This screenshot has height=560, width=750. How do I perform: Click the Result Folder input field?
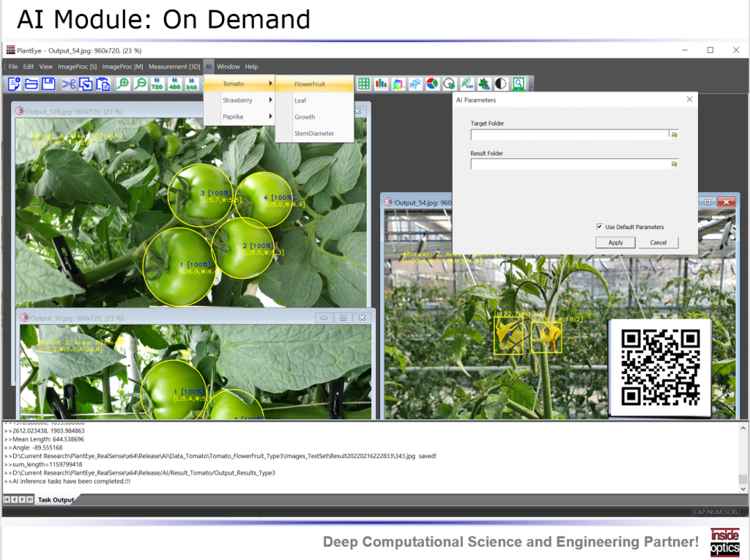(x=569, y=164)
